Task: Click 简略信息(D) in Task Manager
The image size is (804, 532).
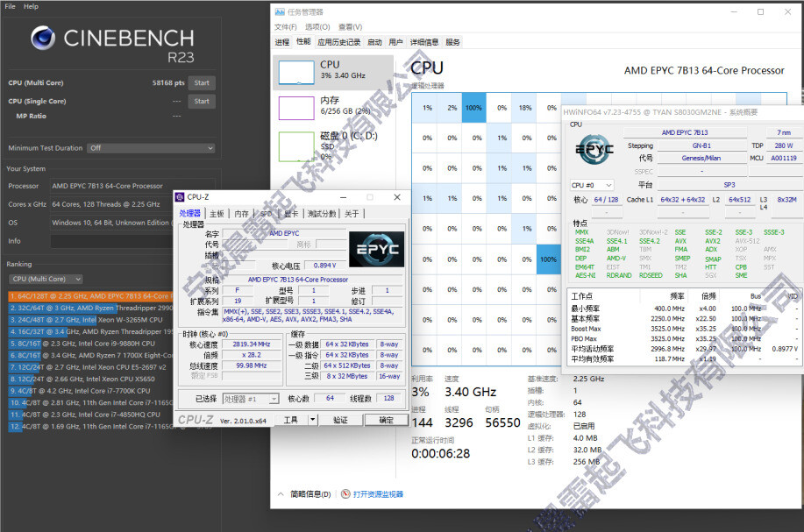Action: click(310, 494)
